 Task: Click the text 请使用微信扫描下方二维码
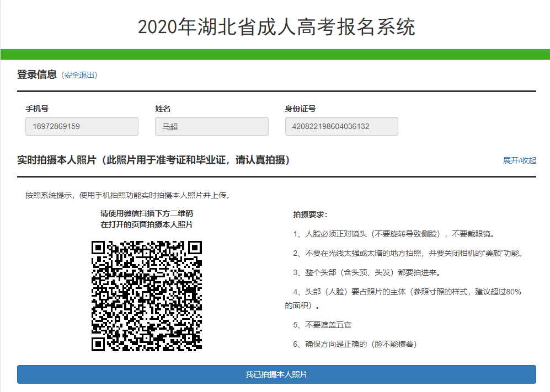point(147,213)
